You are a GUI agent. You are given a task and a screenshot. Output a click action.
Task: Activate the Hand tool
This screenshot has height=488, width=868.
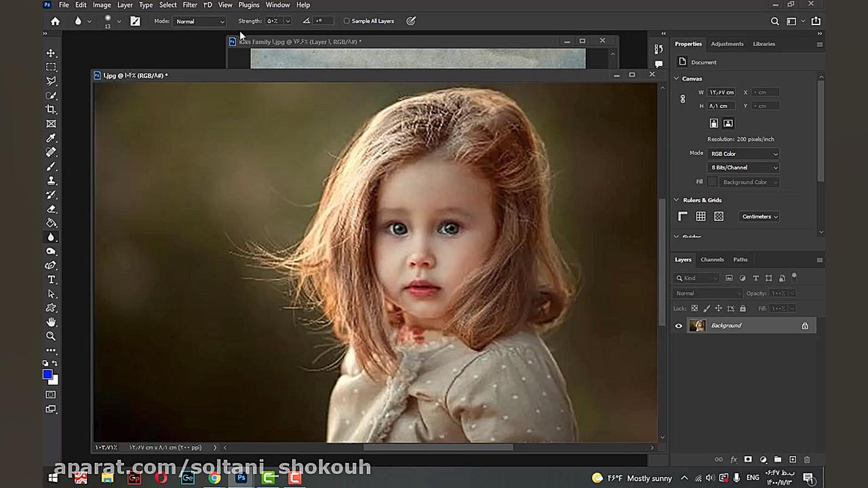(51, 322)
